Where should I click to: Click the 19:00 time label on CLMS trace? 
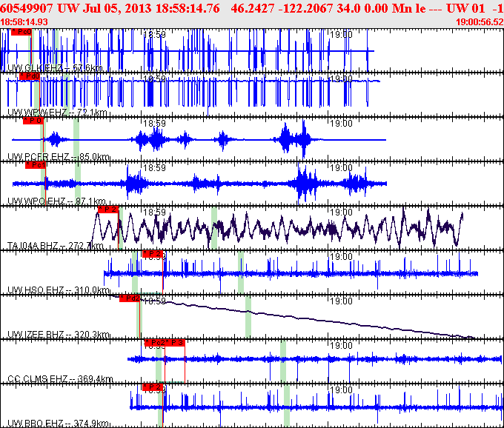pos(342,346)
